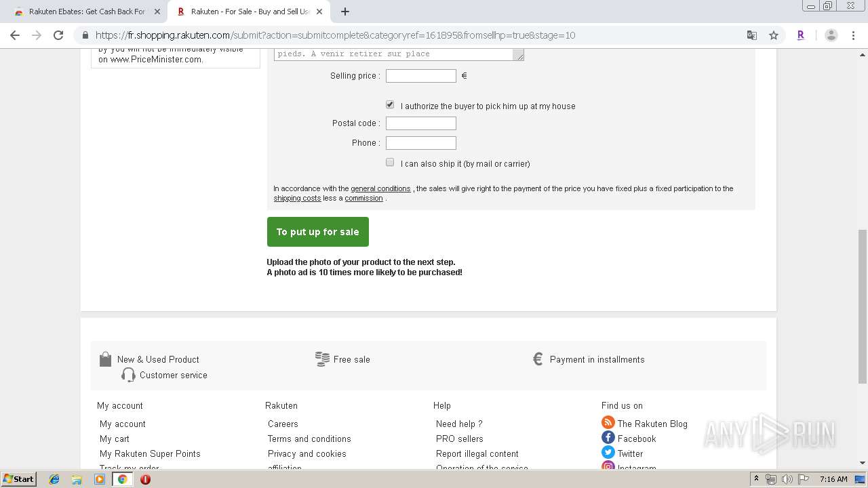Image resolution: width=868 pixels, height=488 pixels.
Task: Close the Rakuten For Sale tab
Action: [319, 12]
